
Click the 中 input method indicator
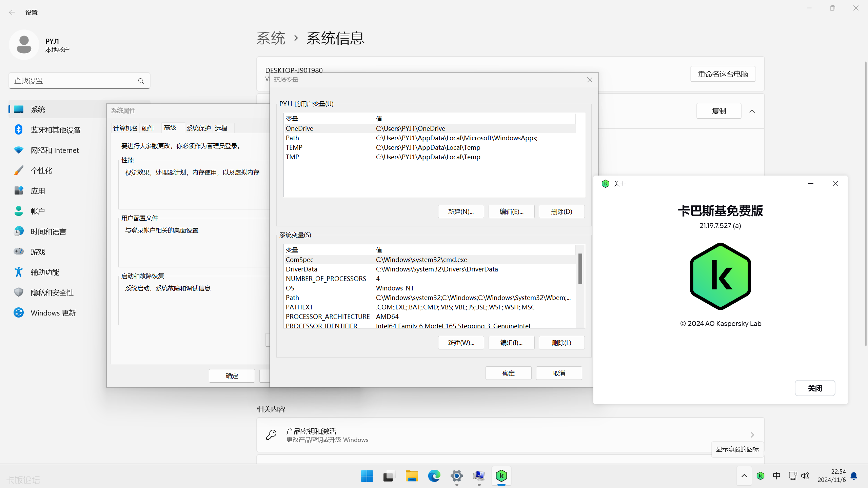coord(776,476)
